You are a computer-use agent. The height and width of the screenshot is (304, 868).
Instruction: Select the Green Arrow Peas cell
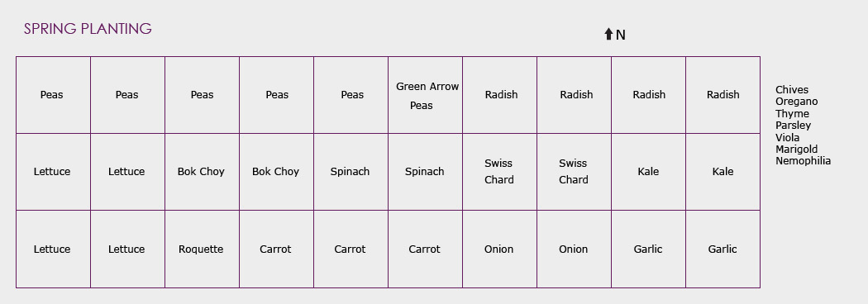425,95
